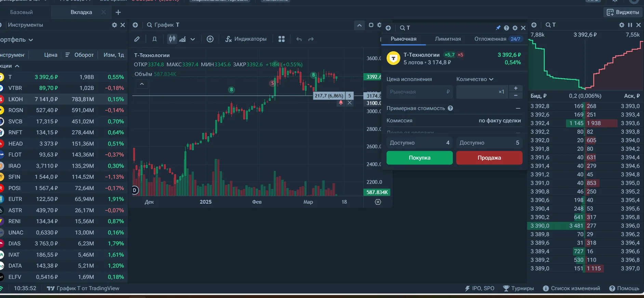Search instrument in the График Т header
Image resolution: width=644 pixels, height=298 pixels.
click(149, 25)
